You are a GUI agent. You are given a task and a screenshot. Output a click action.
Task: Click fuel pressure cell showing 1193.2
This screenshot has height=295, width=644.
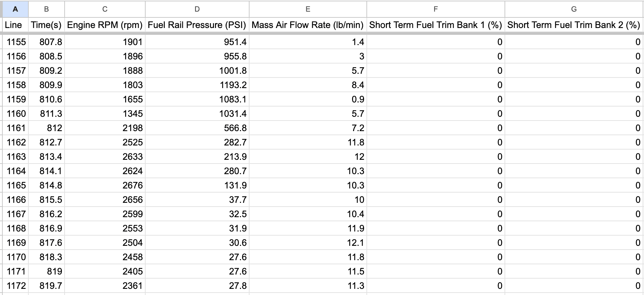[197, 85]
